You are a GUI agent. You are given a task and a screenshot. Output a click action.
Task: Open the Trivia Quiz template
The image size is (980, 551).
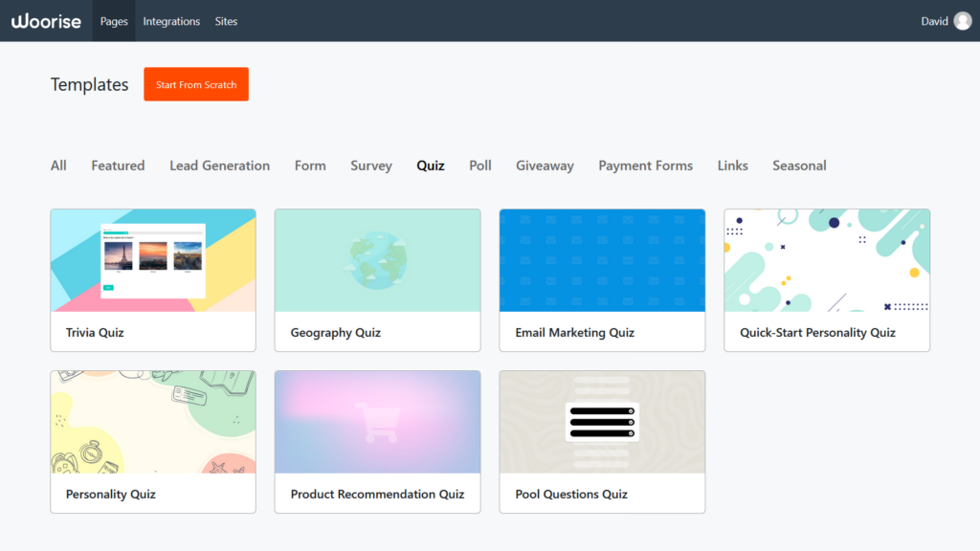point(152,279)
